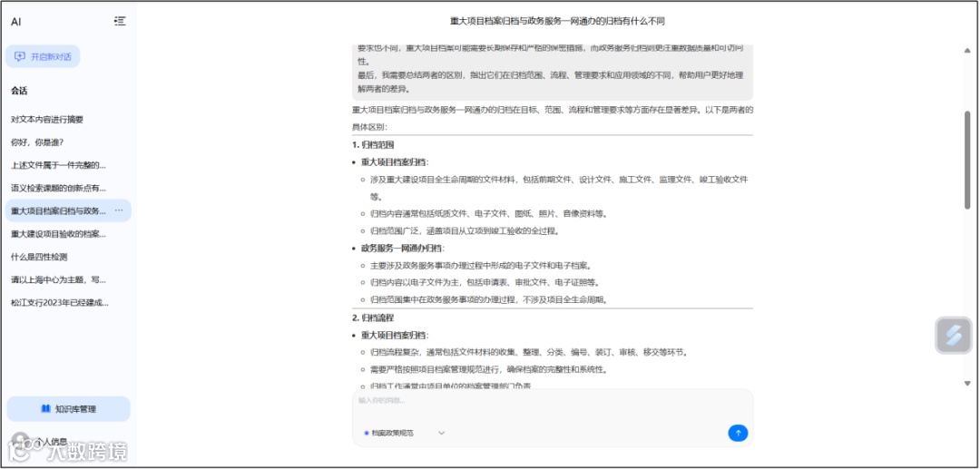Send message with the blue arrow button
Image resolution: width=980 pixels, height=469 pixels.
pyautogui.click(x=738, y=433)
